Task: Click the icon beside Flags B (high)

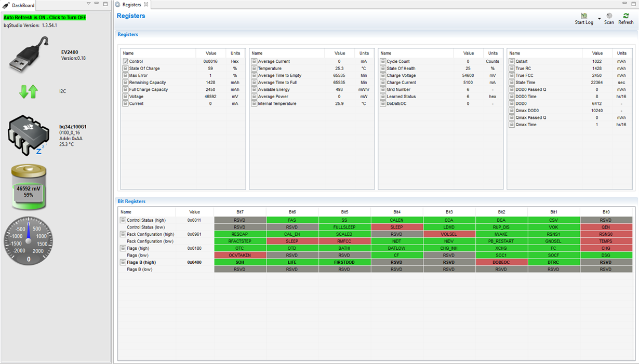Action: pyautogui.click(x=123, y=262)
